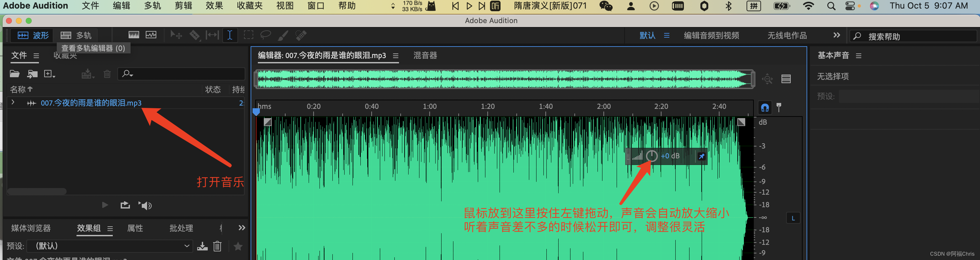Mark effects preset as favorite
980x260 pixels.
(238, 246)
